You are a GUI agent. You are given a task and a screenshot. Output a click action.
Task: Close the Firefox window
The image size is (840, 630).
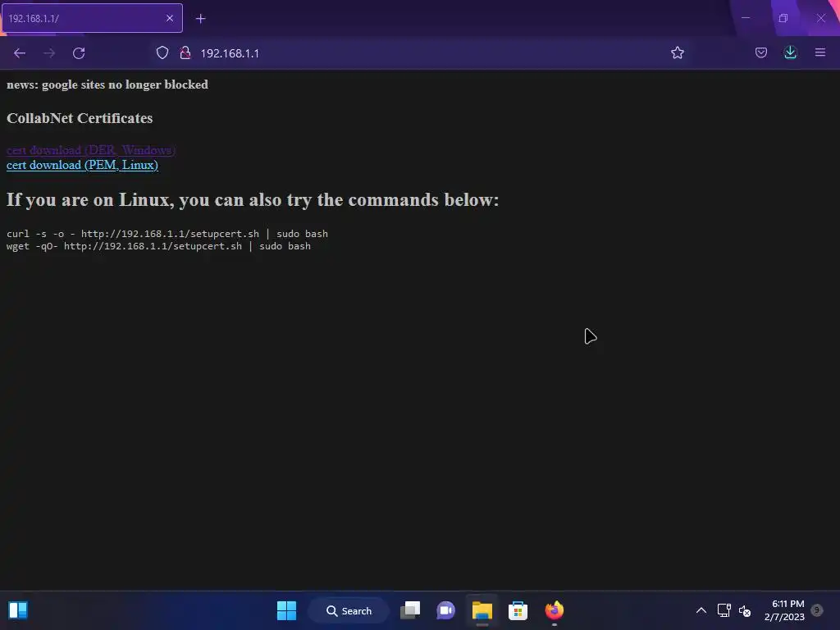pos(820,18)
